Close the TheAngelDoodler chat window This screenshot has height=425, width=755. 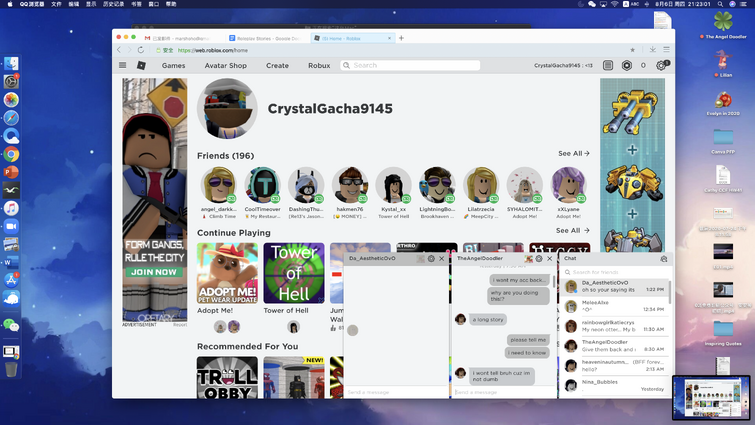click(x=549, y=258)
